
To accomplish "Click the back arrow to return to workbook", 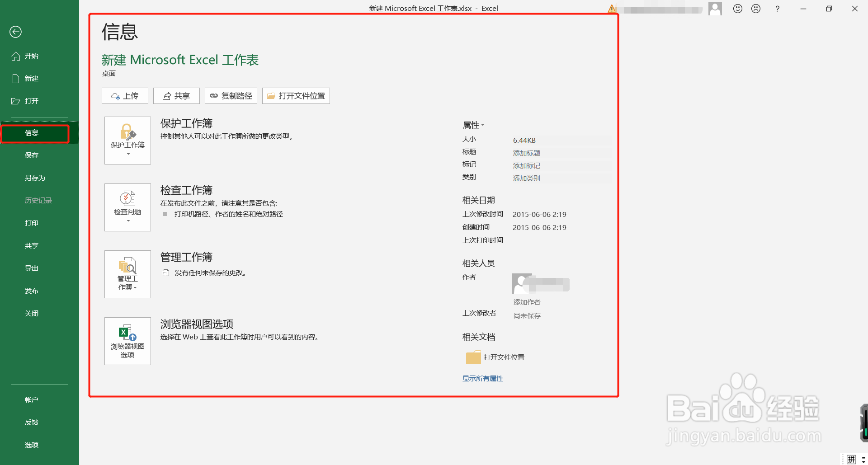I will (16, 32).
